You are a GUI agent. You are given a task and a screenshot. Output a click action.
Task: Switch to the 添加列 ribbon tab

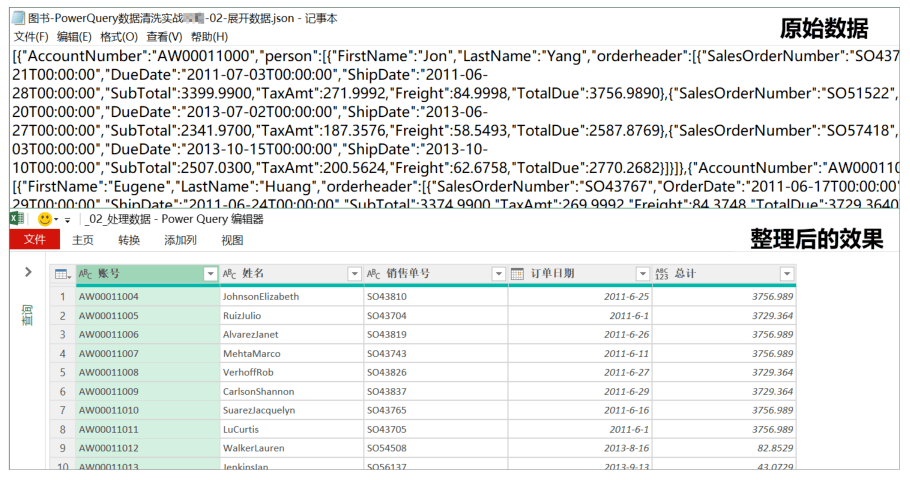tap(180, 240)
